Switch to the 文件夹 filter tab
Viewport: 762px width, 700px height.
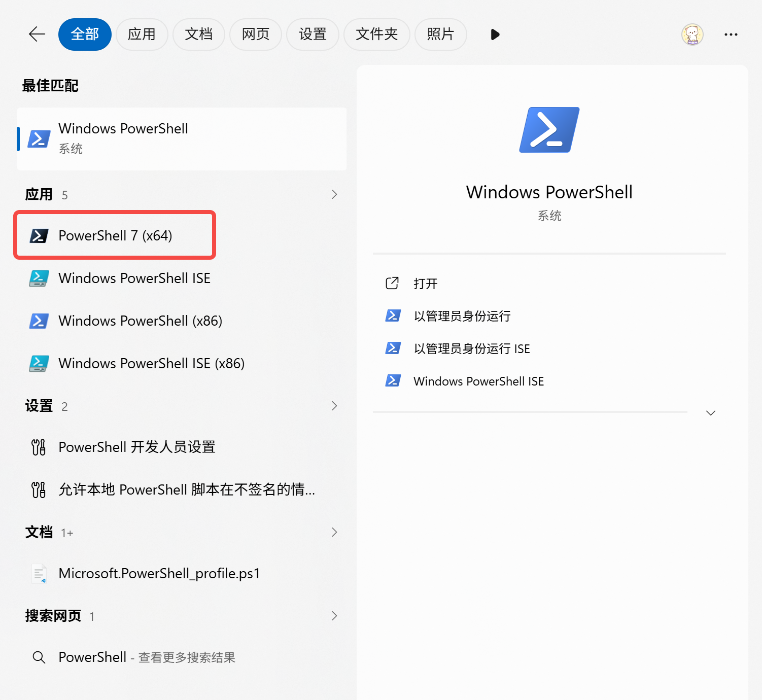pyautogui.click(x=376, y=34)
